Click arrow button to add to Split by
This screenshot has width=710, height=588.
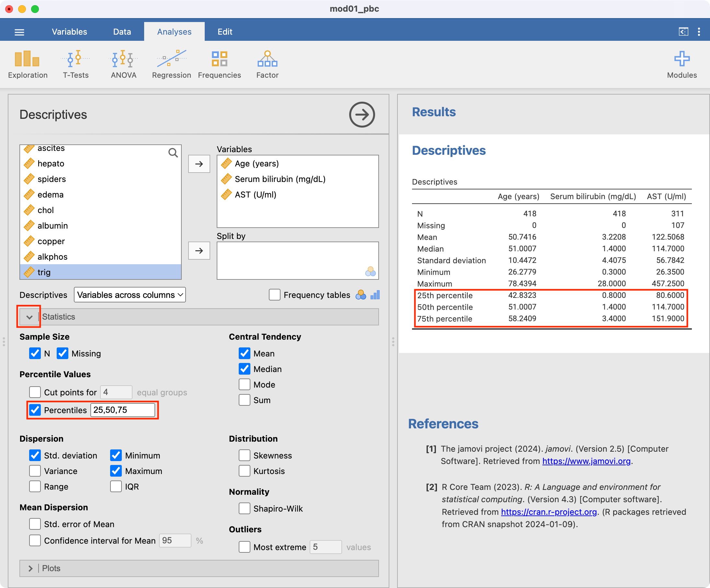tap(199, 251)
